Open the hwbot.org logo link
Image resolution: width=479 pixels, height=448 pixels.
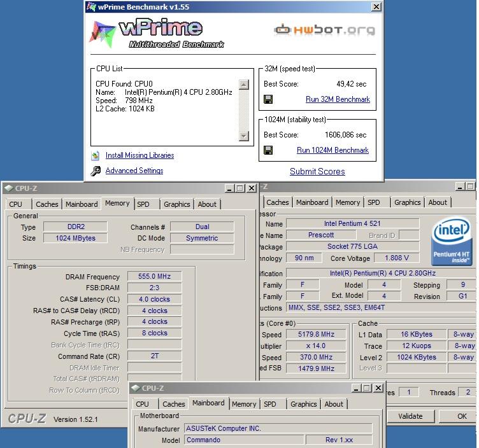324,30
